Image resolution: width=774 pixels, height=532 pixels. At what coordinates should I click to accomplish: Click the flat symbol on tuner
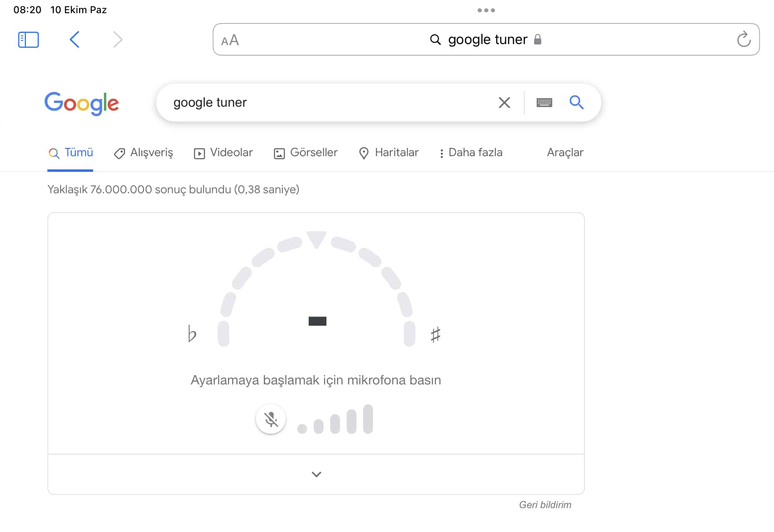tap(192, 333)
